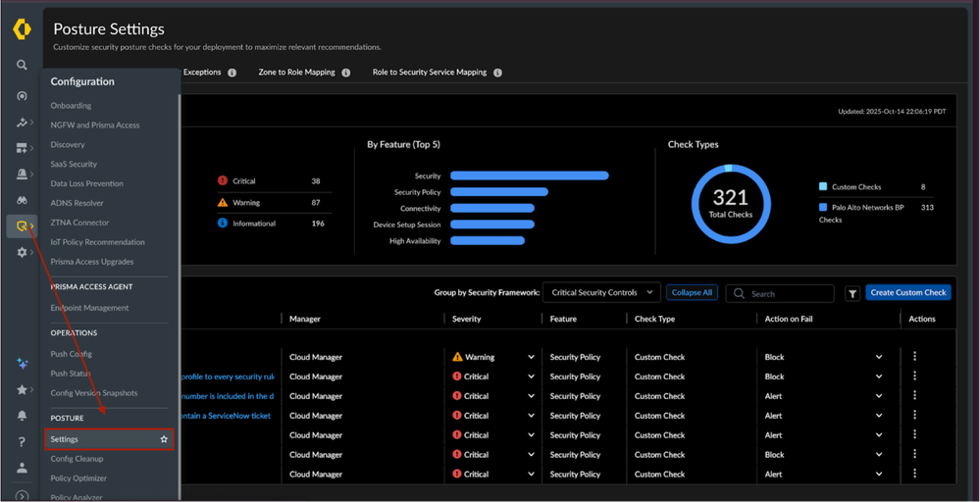Open the binoculars icon in sidebar
This screenshot has width=980, height=502.
(x=22, y=199)
